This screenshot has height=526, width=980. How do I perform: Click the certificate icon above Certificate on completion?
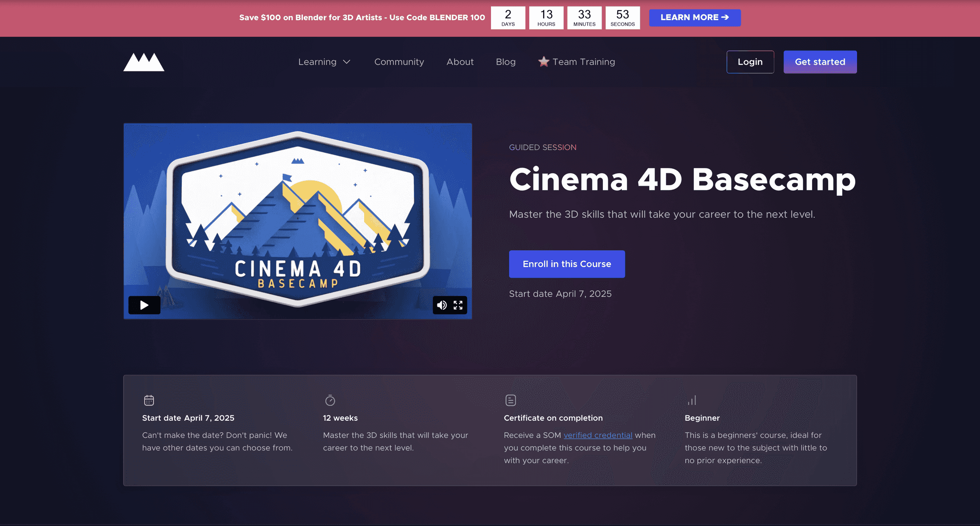pyautogui.click(x=510, y=400)
